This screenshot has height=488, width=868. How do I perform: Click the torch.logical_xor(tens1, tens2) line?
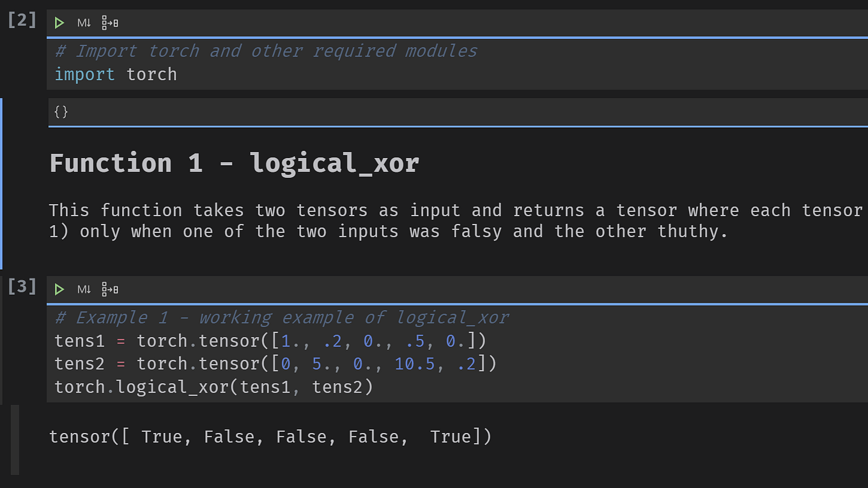point(213,388)
